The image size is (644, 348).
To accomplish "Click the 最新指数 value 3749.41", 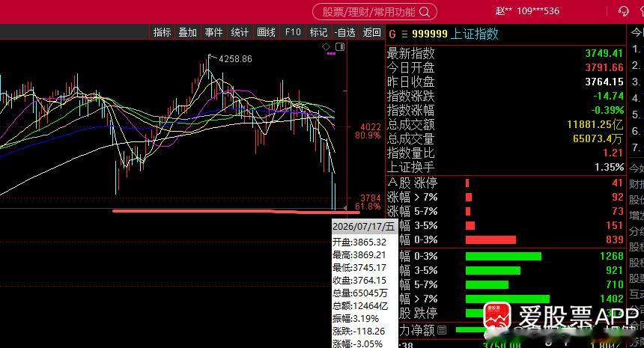I will click(604, 53).
